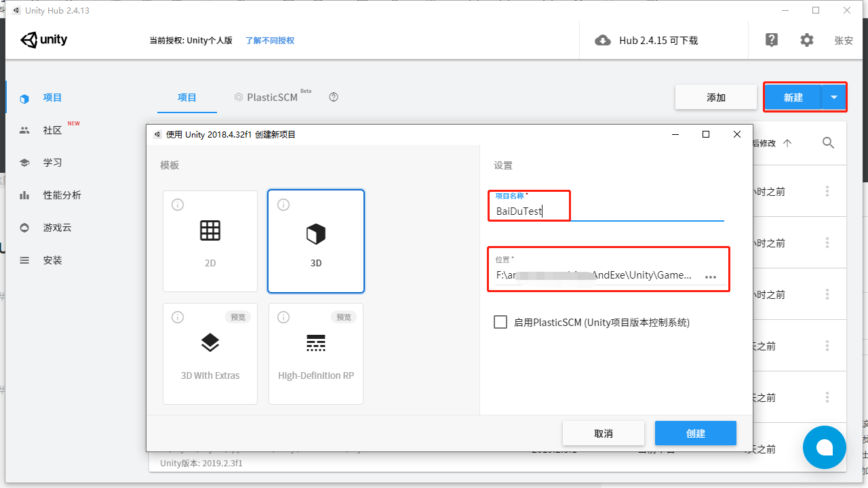This screenshot has width=868, height=488.
Task: Open the blue chat bubble button
Action: [825, 447]
